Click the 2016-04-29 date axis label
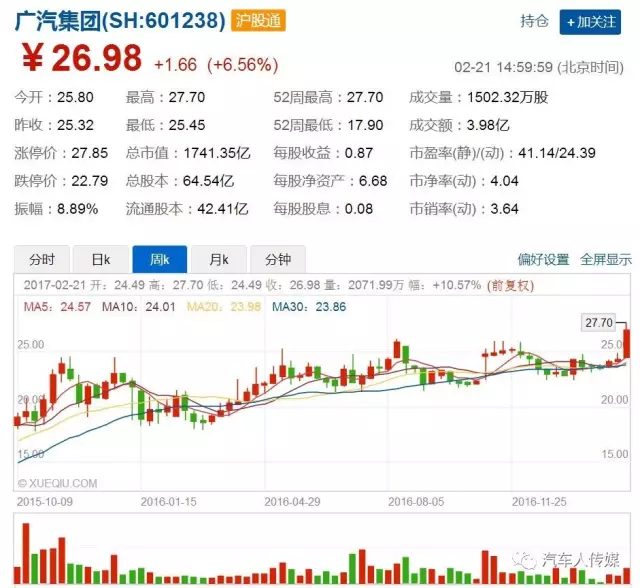Screen dimensions: 640x588 coord(292,502)
